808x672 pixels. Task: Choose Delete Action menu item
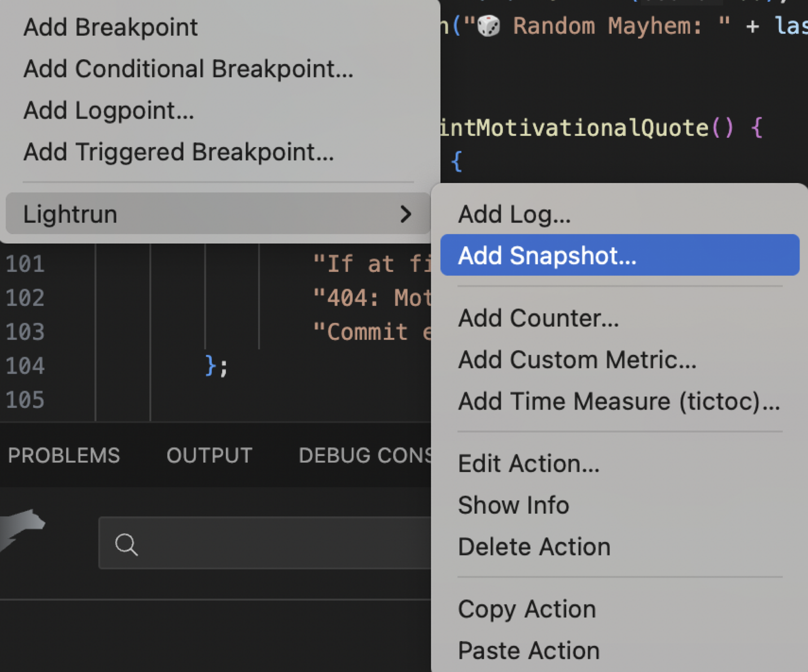pos(534,547)
